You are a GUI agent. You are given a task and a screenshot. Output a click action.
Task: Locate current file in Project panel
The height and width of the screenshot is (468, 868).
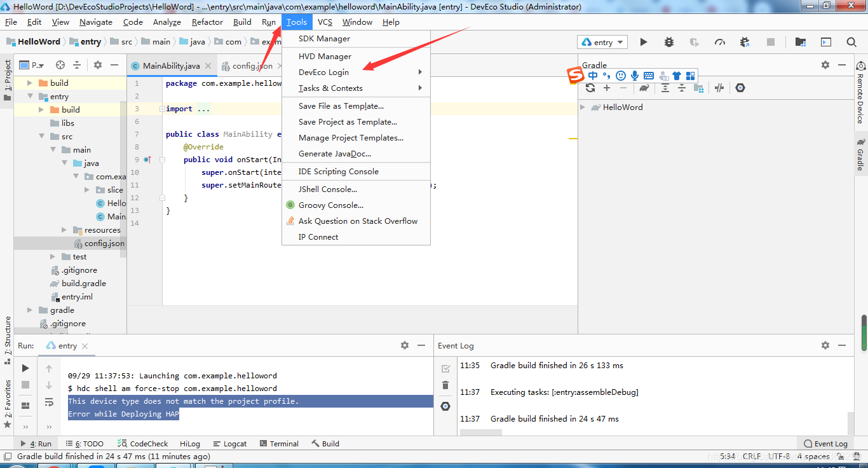(60, 65)
